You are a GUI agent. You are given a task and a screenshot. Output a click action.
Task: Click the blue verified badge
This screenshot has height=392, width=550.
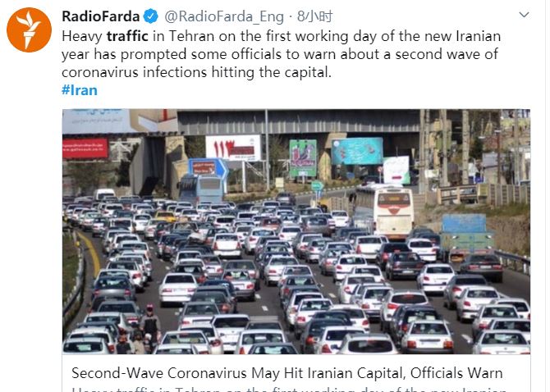[x=151, y=16]
